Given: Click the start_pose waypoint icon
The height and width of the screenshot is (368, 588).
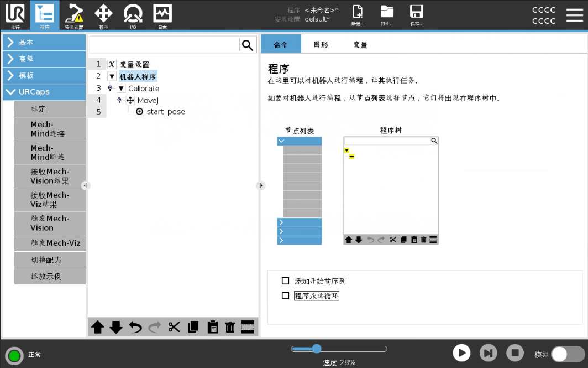Looking at the screenshot, I should (139, 112).
